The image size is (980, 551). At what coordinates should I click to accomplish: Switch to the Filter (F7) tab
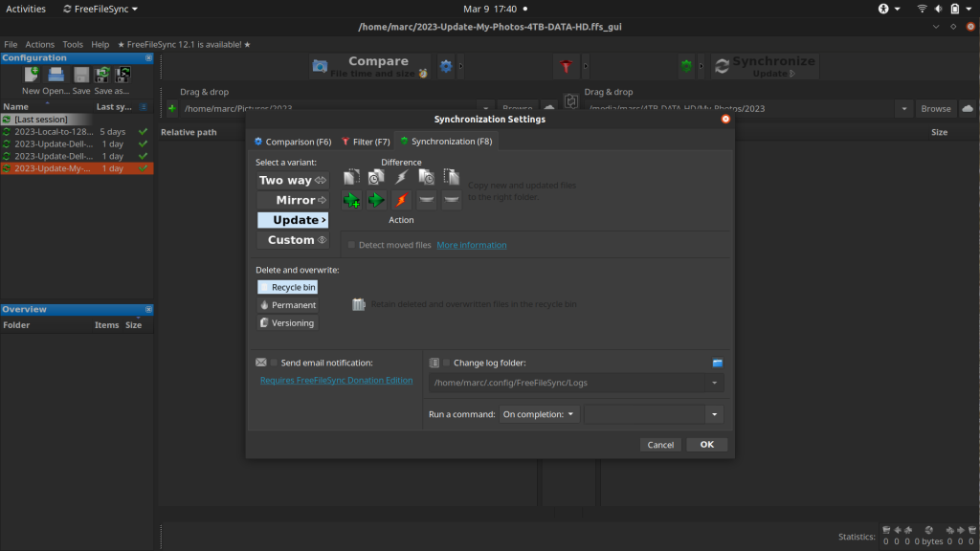point(366,142)
